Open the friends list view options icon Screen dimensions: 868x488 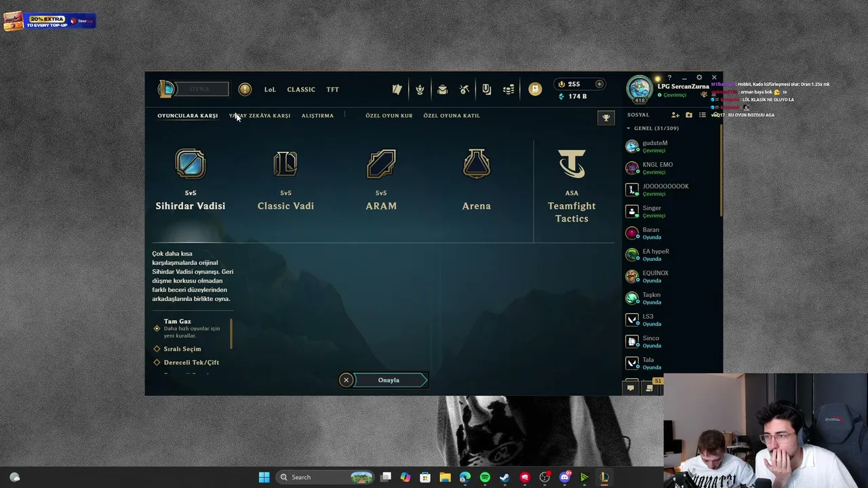click(x=703, y=115)
